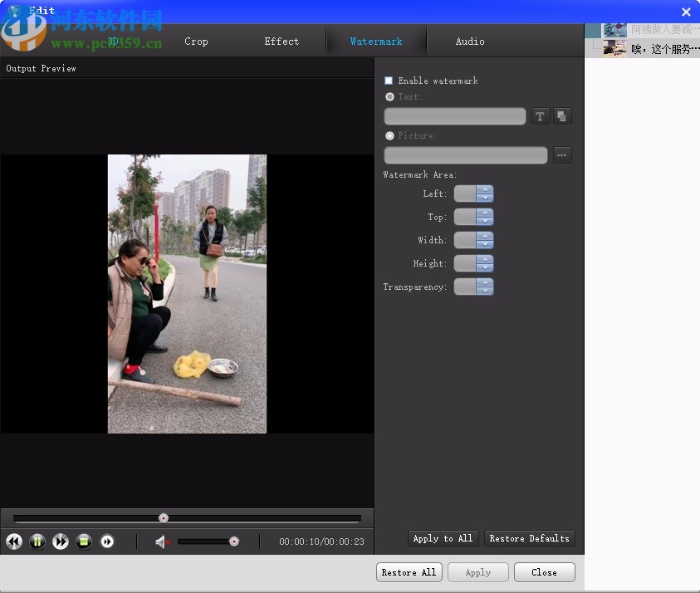Click the Restore Defaults button
700x593 pixels.
[529, 538]
